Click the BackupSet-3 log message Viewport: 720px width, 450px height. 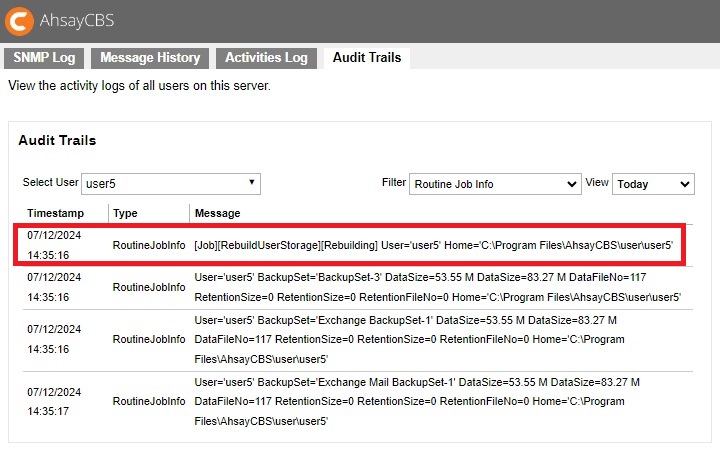(438, 287)
